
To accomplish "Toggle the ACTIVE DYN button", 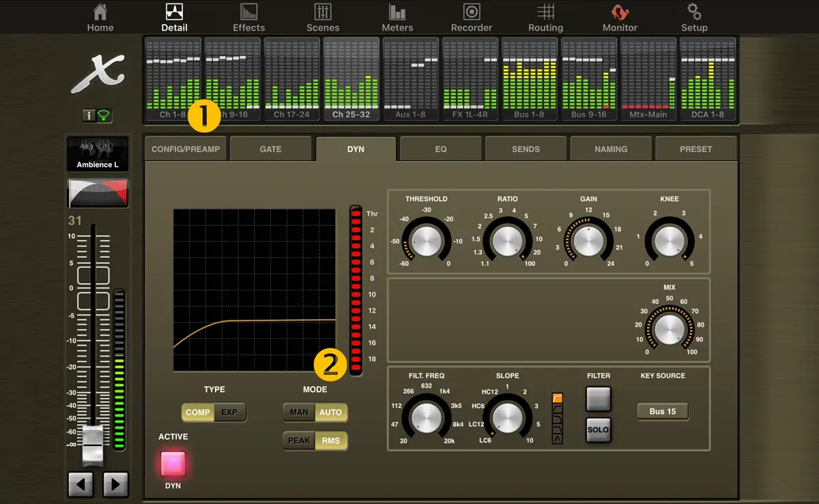I will pyautogui.click(x=173, y=464).
